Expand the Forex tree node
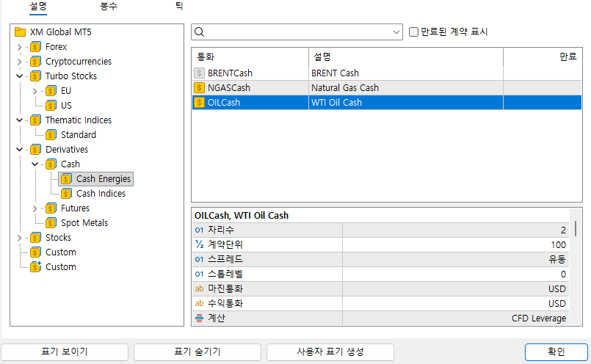 (20, 47)
